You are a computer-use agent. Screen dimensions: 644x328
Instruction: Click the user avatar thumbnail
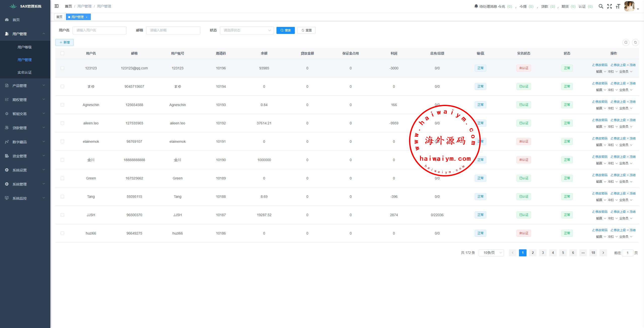pos(629,6)
